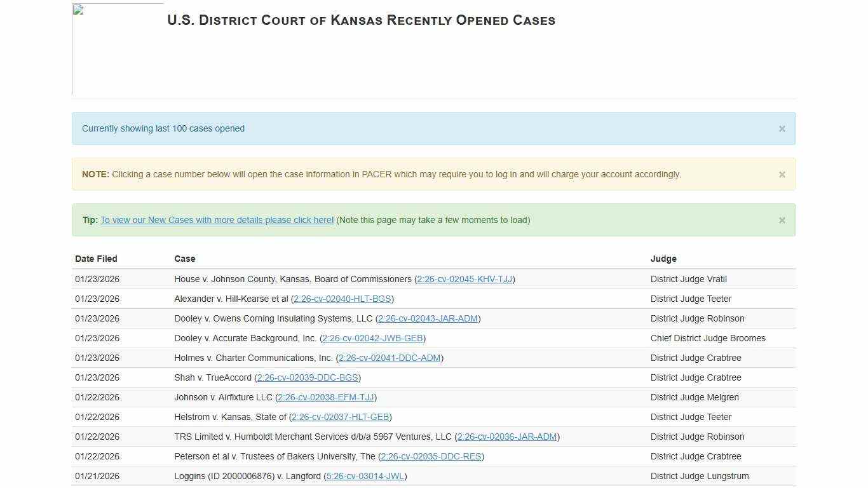This screenshot has width=868, height=488.
Task: Open case 2:26-cv-02043-JAR-ADM
Action: click(x=428, y=318)
